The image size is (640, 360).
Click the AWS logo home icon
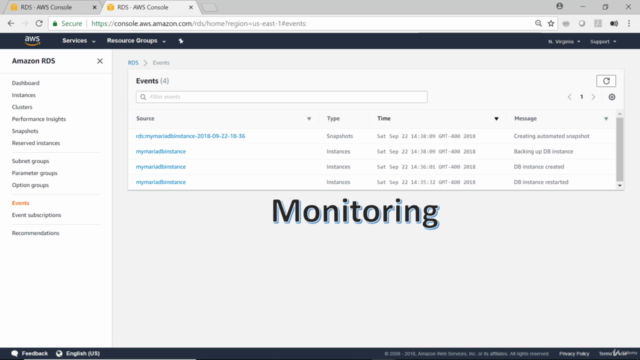coord(32,40)
